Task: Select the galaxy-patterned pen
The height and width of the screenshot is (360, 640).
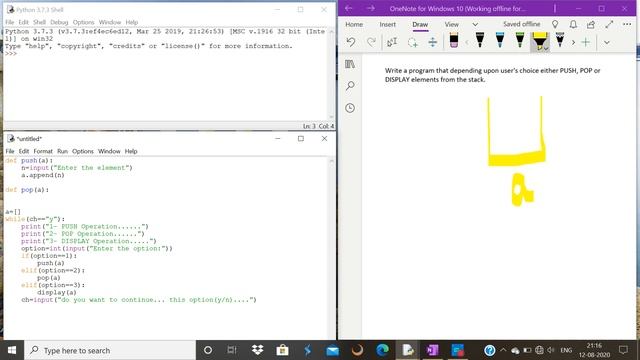Action: 560,40
